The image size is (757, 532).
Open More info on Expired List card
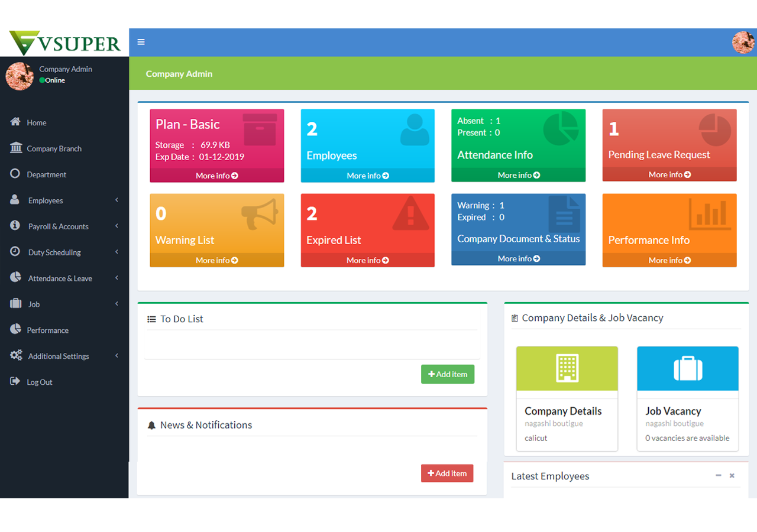tap(367, 261)
